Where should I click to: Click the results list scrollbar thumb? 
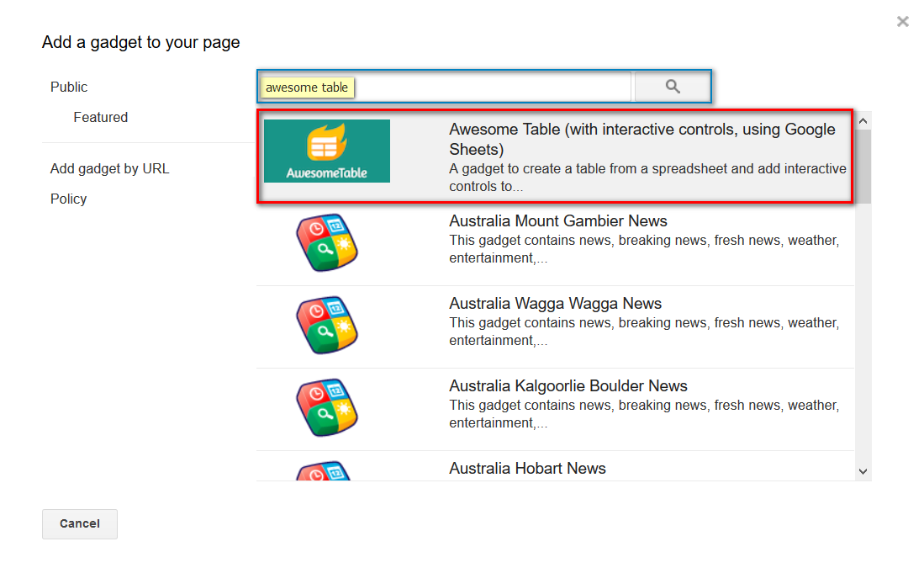click(x=863, y=167)
